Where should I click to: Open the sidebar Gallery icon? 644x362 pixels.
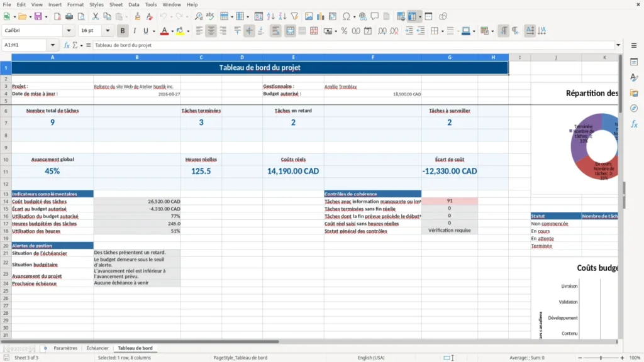(x=634, y=93)
